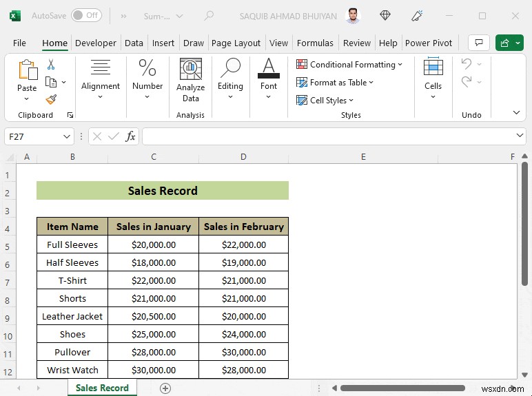Click into the formula bar input
The image size is (532, 396).
pyautogui.click(x=329, y=136)
